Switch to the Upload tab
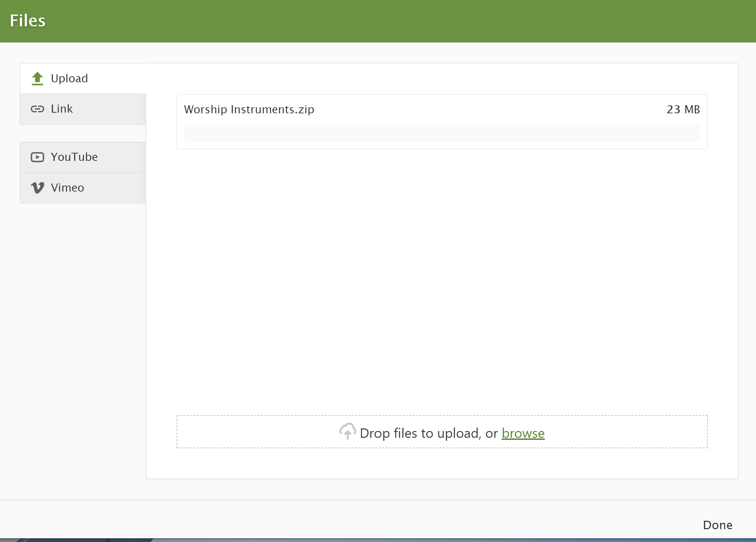This screenshot has height=542, width=756. coord(83,79)
